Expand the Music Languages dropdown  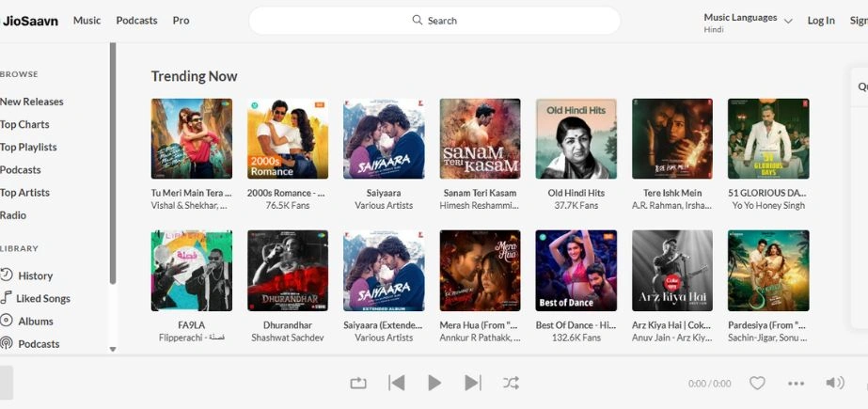tap(748, 20)
